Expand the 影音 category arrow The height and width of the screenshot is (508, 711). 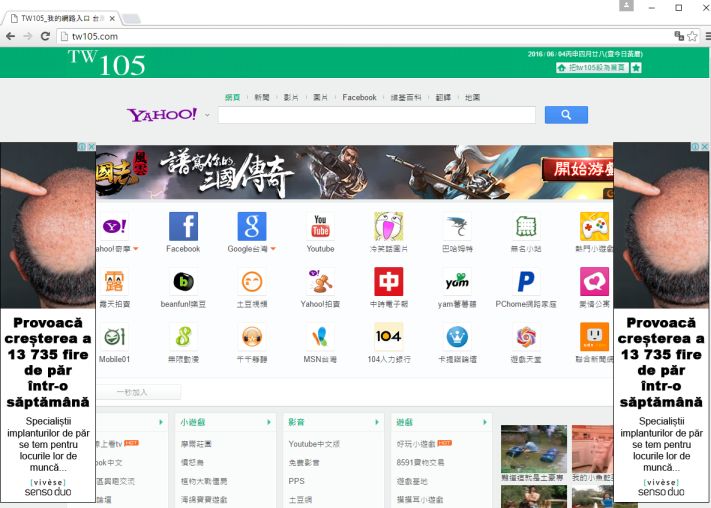[377, 422]
